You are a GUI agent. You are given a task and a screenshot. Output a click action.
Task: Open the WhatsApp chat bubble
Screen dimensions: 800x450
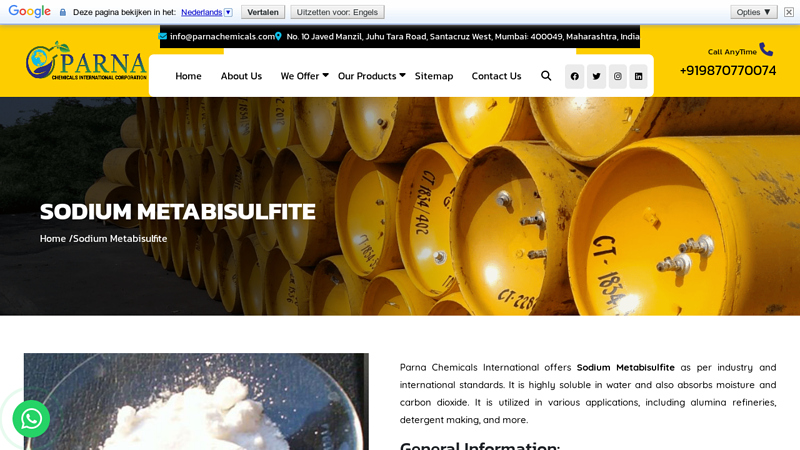(31, 419)
